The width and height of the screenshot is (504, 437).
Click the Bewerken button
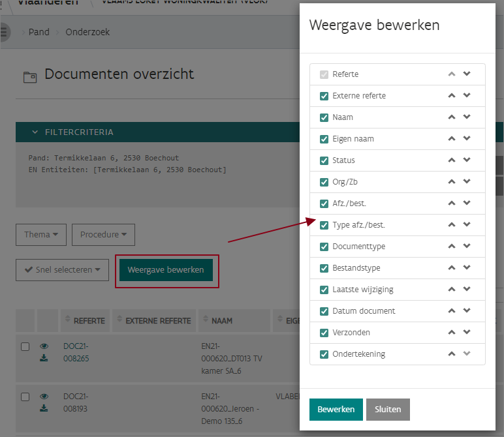coord(336,410)
